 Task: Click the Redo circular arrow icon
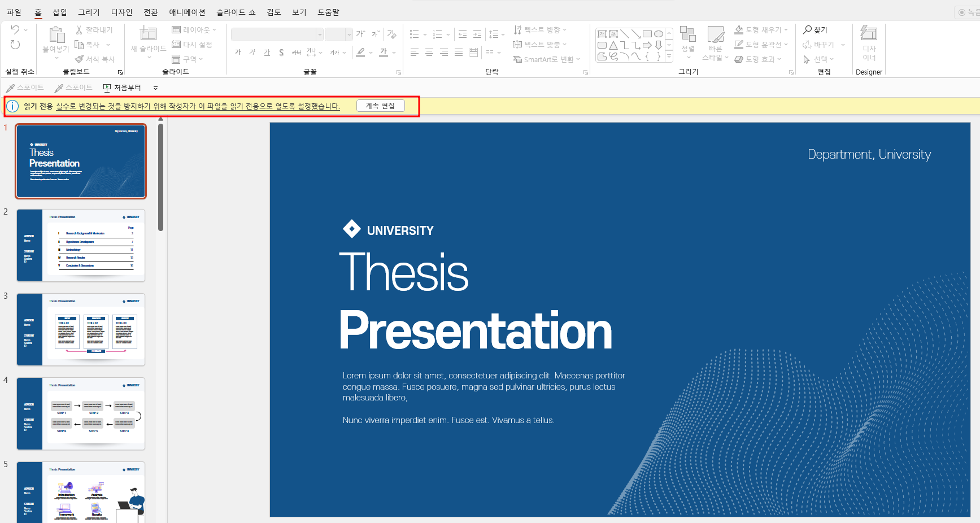coord(15,45)
